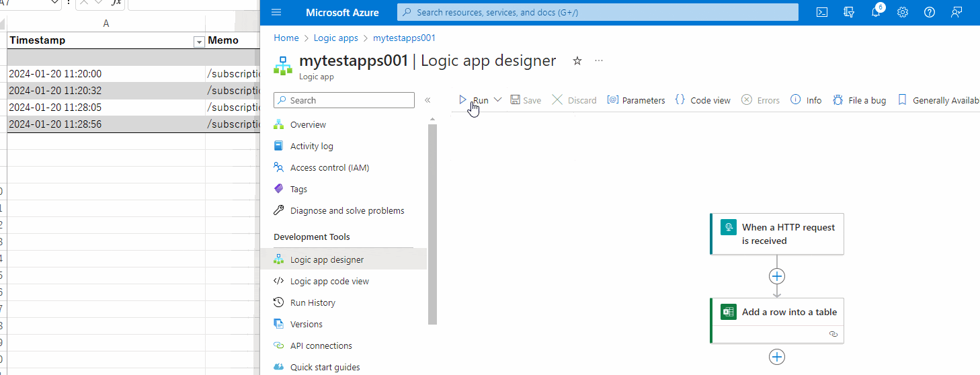Go to Home breadcrumb link
Image resolution: width=980 pixels, height=375 pixels.
point(286,38)
